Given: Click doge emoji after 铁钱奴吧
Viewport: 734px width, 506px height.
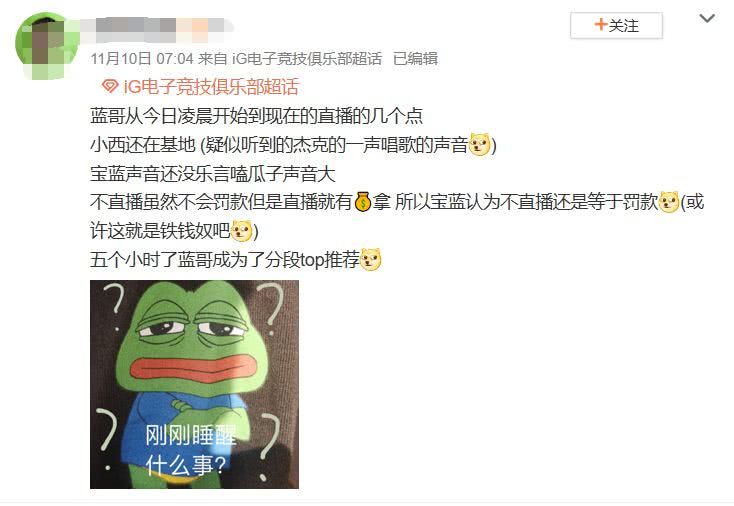Looking at the screenshot, I should pos(242,231).
